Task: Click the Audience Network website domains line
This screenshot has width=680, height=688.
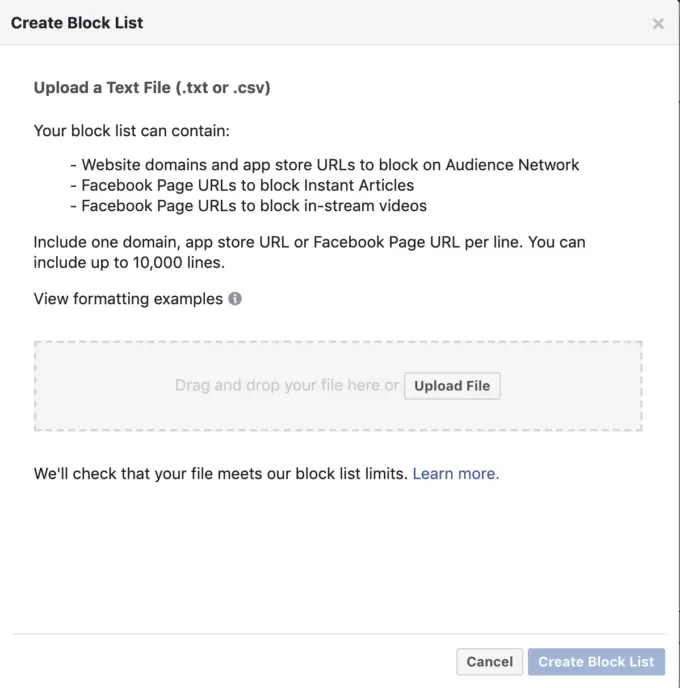Action: [330, 165]
